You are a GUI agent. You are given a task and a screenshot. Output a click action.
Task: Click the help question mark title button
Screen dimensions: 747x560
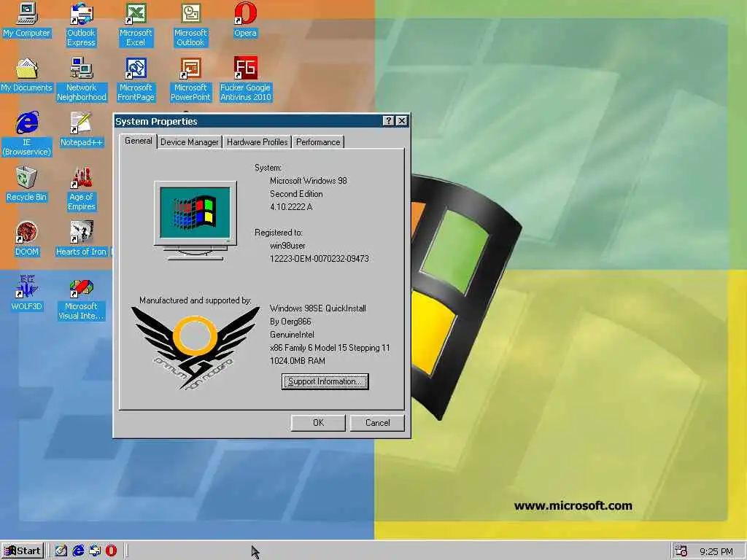coord(389,121)
